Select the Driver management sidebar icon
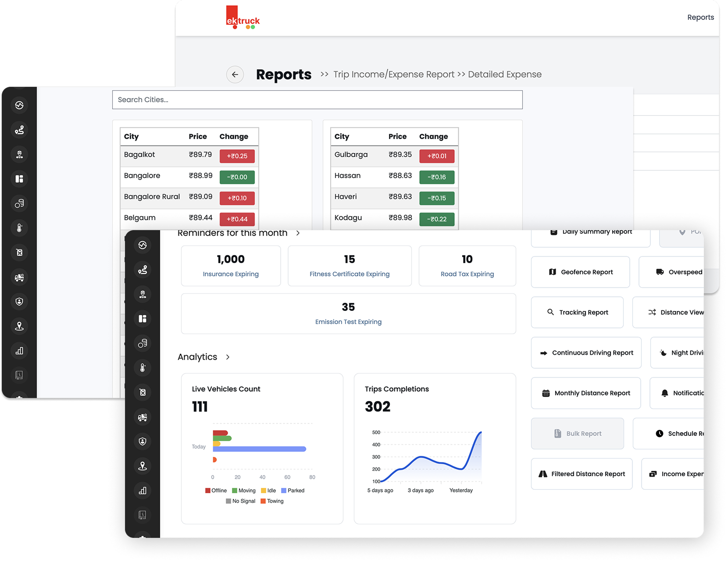Image resolution: width=728 pixels, height=562 pixels. click(x=143, y=294)
